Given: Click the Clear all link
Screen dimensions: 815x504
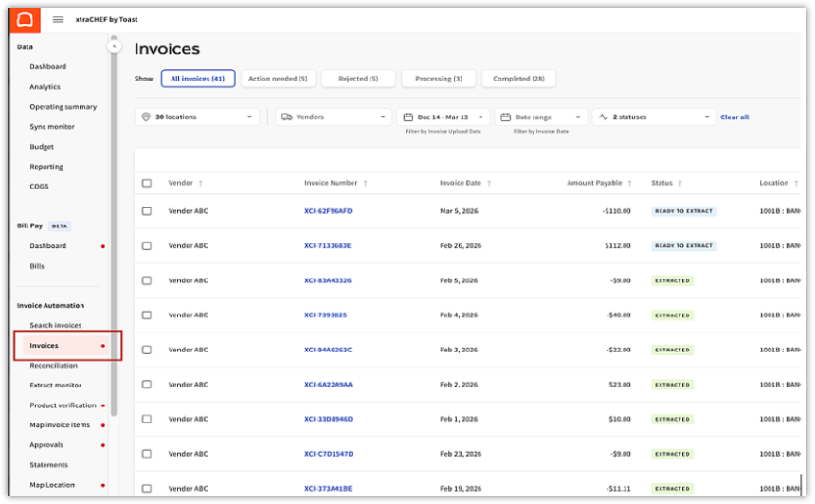Looking at the screenshot, I should [x=734, y=117].
